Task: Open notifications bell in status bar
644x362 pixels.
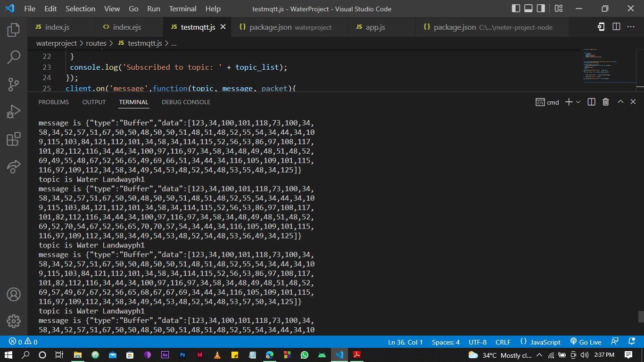Action: tap(632, 342)
